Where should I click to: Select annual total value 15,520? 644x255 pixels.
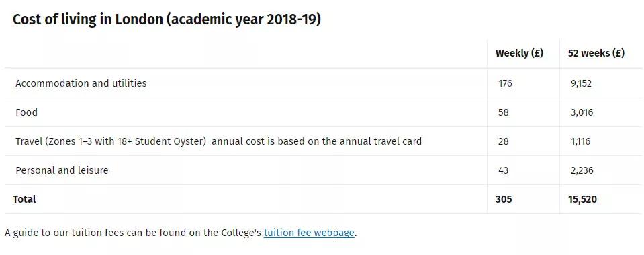tap(582, 199)
